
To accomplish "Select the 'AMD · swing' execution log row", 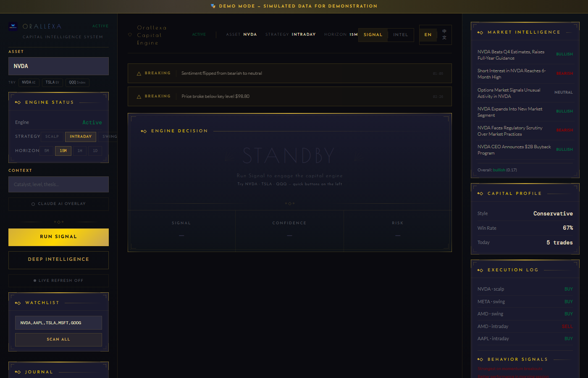I will pos(525,314).
